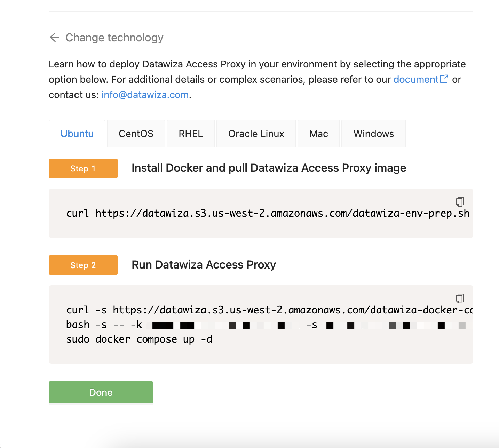Click the info@datawiza.com email link
Screen dimensions: 499x448
tap(145, 95)
